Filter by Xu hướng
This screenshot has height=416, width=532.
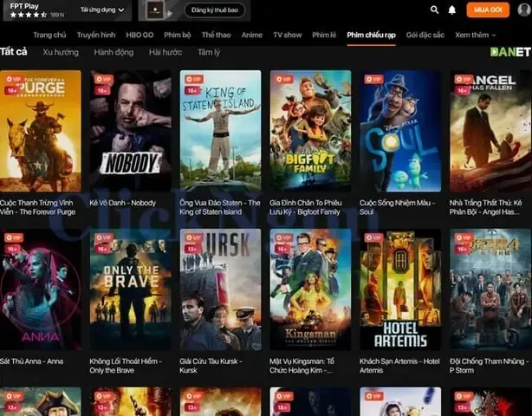click(61, 52)
